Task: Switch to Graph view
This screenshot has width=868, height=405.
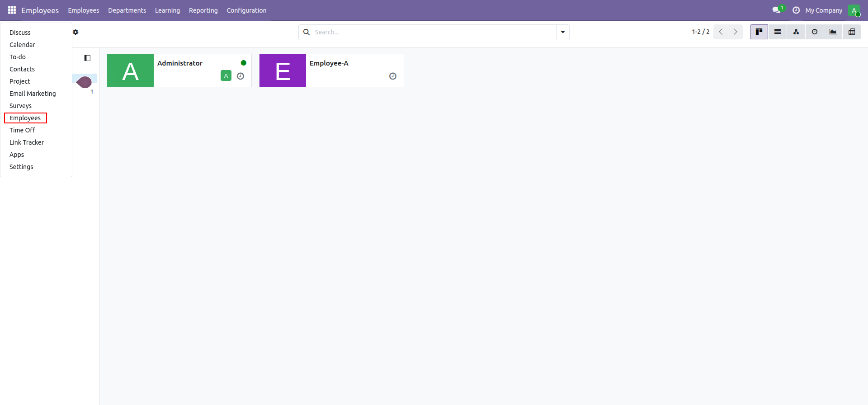Action: 833,32
